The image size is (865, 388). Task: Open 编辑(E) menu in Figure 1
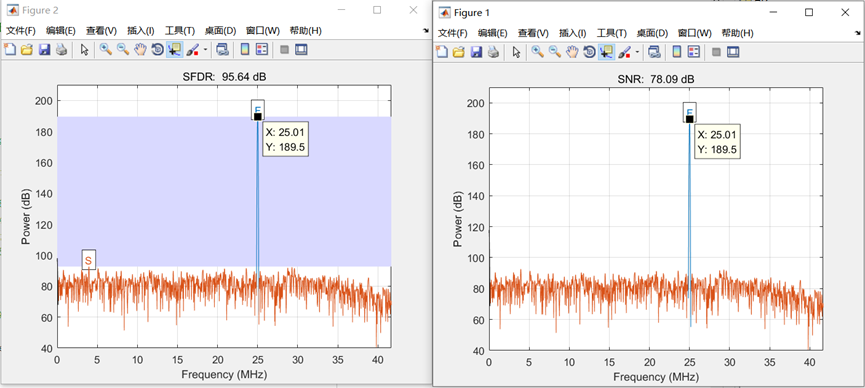493,33
